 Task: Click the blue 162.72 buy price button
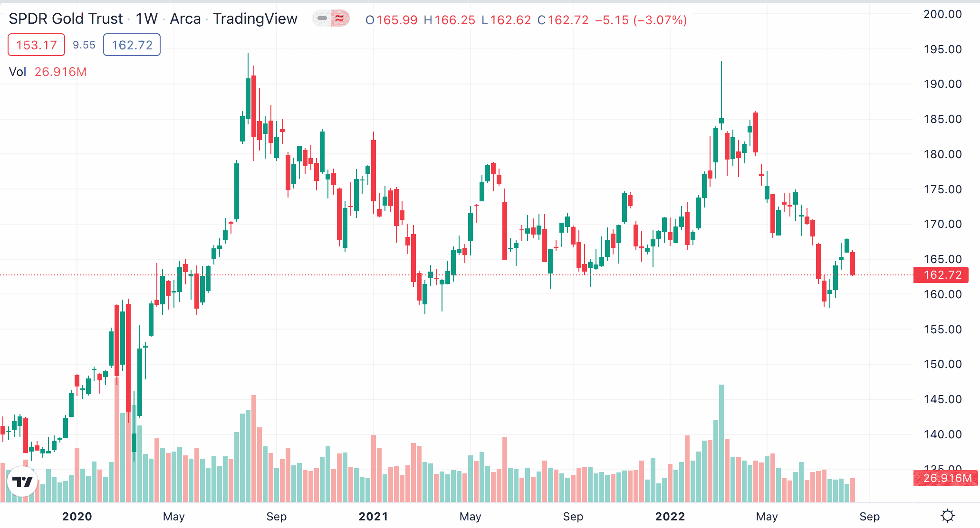[132, 45]
